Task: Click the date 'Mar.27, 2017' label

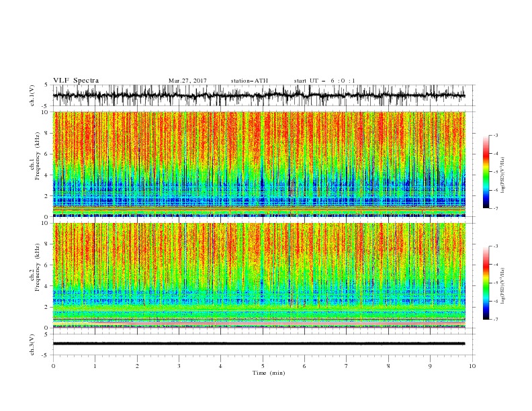Action: (187, 81)
